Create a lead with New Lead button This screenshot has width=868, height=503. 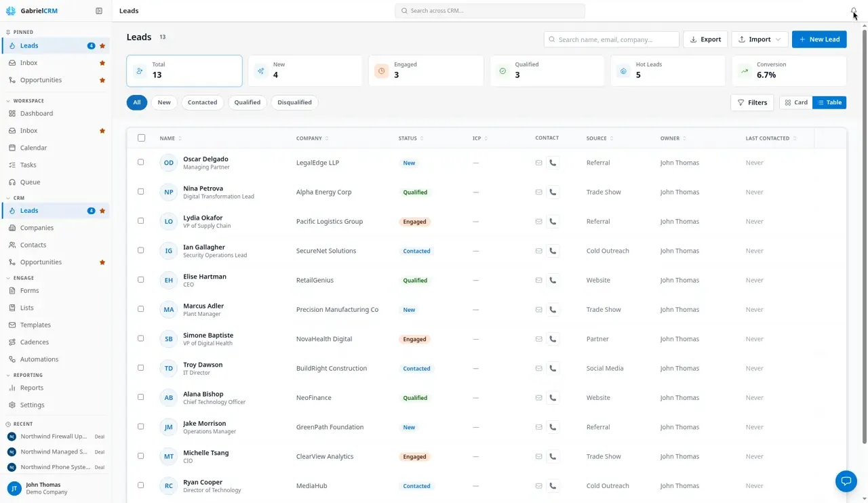[819, 39]
